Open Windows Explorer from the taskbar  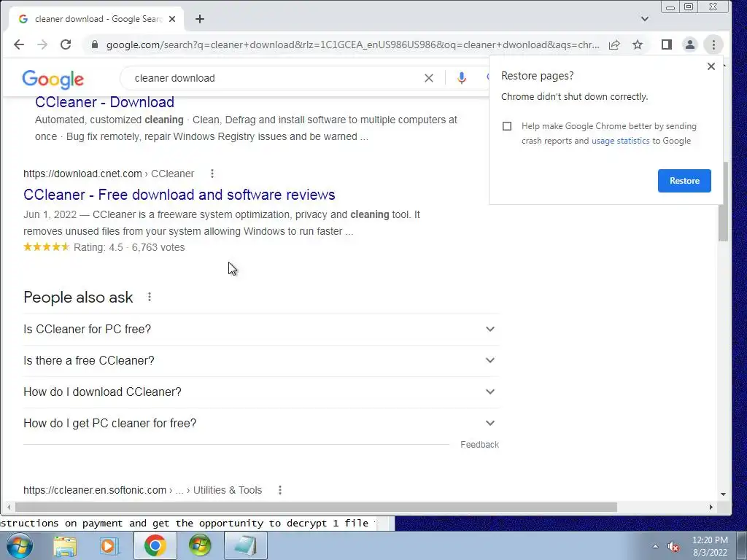(65, 545)
